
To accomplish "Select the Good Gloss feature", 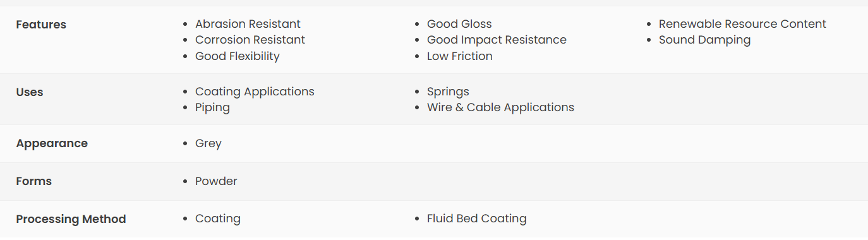I will (x=459, y=24).
